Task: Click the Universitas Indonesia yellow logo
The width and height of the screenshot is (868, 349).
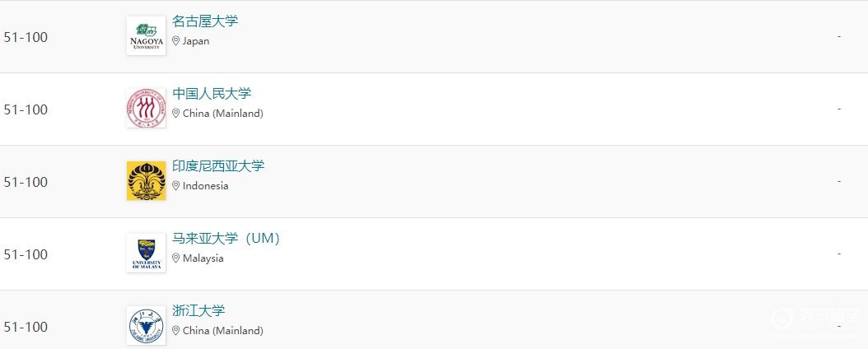Action: (146, 181)
